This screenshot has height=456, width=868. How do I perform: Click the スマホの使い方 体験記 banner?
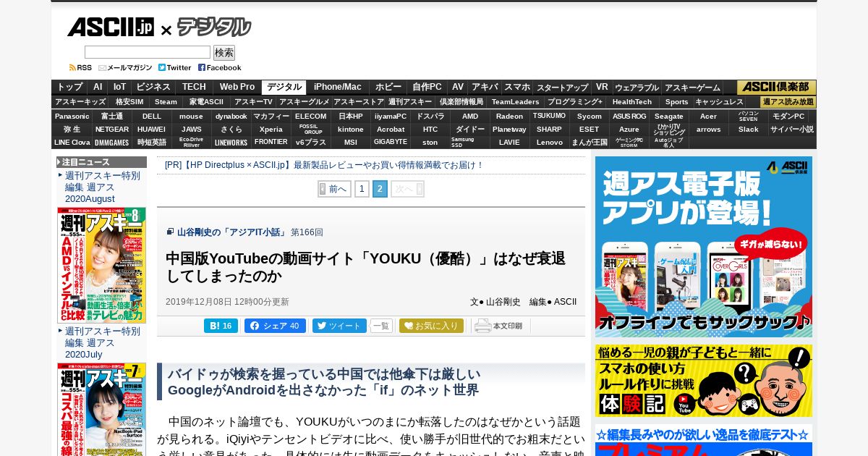pyautogui.click(x=704, y=381)
